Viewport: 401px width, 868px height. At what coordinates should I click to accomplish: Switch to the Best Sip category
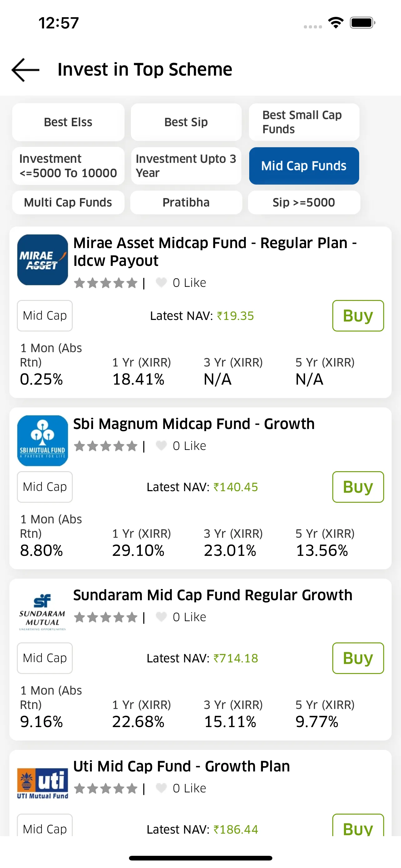(x=186, y=122)
